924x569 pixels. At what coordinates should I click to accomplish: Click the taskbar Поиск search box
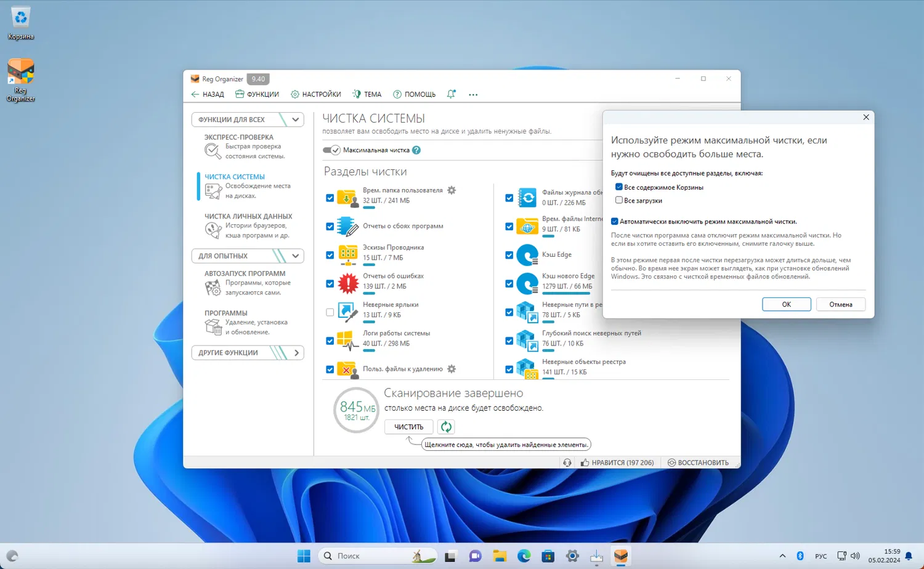tap(378, 556)
